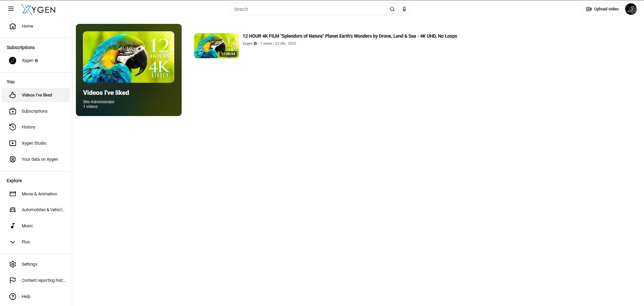This screenshot has height=306, width=644.
Task: Expand the Plus chevron in Explore
Action: click(13, 242)
